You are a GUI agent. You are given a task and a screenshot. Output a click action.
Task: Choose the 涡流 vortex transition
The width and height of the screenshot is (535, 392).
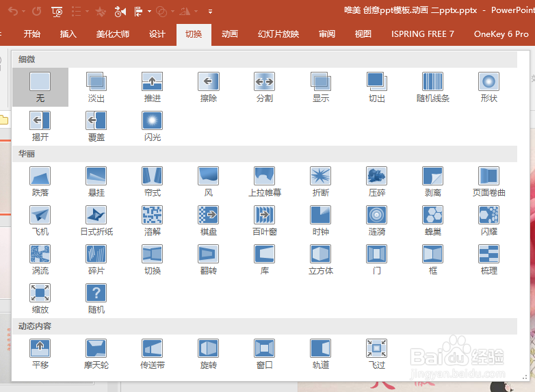40,260
